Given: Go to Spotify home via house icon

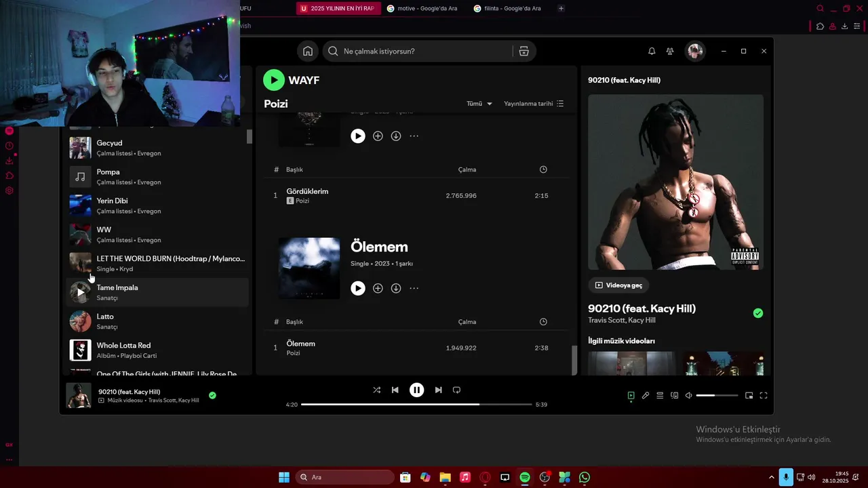Looking at the screenshot, I should (x=308, y=51).
